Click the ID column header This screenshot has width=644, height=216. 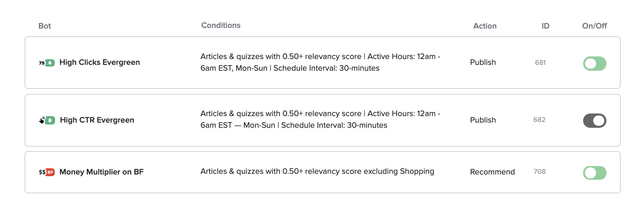(546, 26)
